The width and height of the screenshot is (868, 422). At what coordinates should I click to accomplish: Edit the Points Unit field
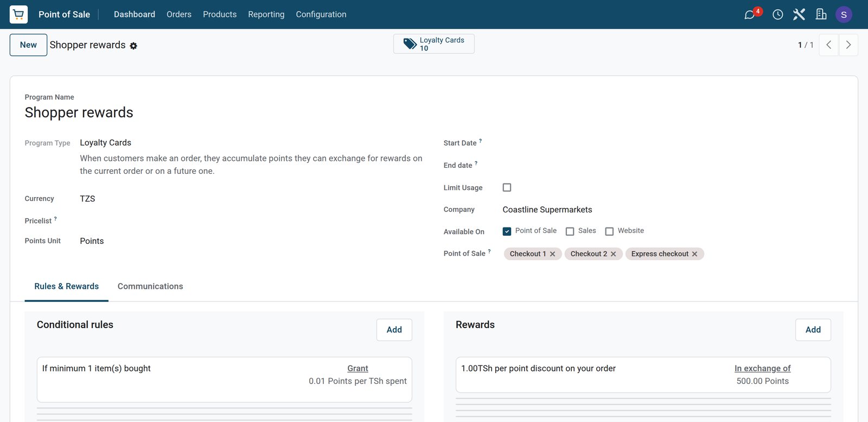pos(251,241)
